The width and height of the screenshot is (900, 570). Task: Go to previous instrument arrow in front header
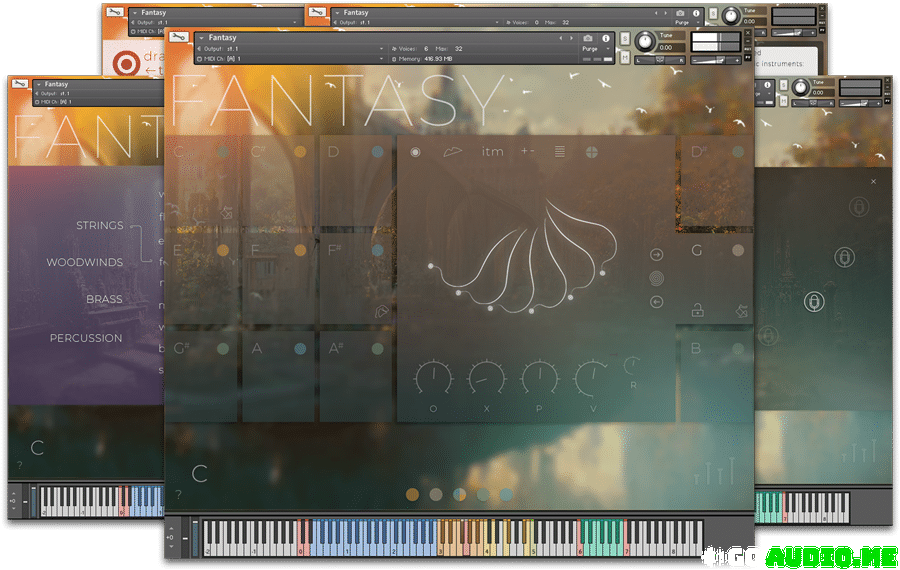pos(561,38)
